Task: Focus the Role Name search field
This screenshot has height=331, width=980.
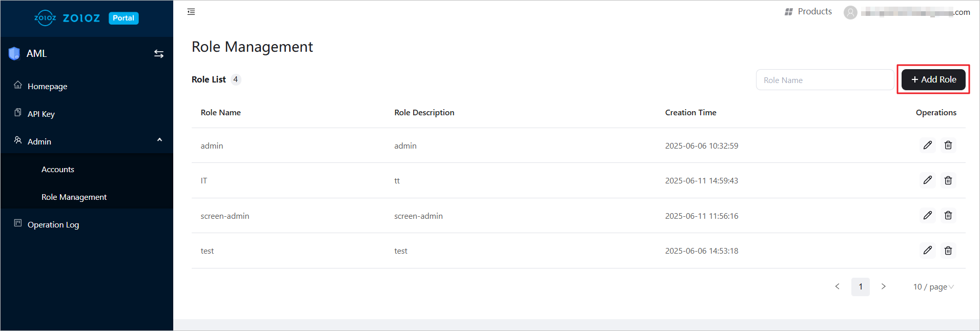Action: (825, 80)
